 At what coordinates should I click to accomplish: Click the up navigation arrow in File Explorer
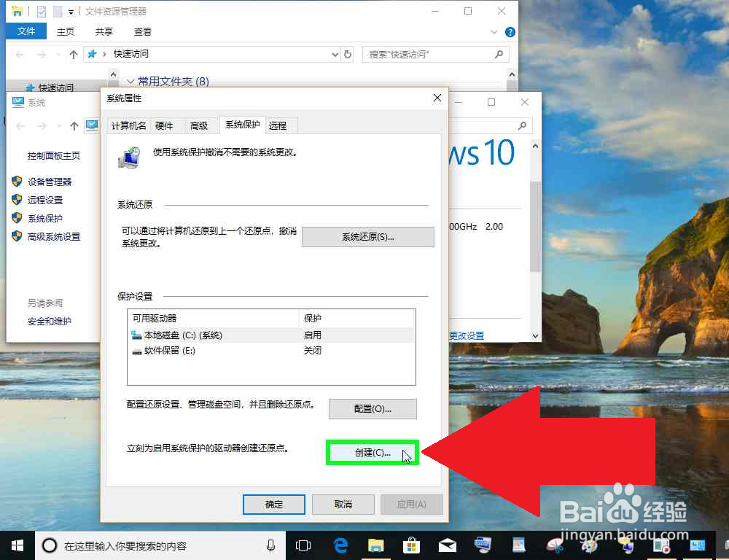tap(74, 54)
